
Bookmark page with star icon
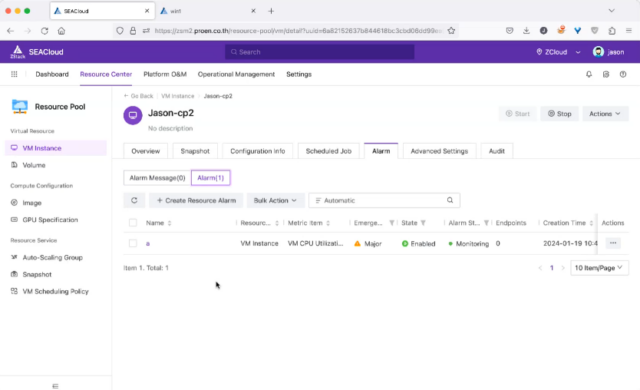coord(451,31)
